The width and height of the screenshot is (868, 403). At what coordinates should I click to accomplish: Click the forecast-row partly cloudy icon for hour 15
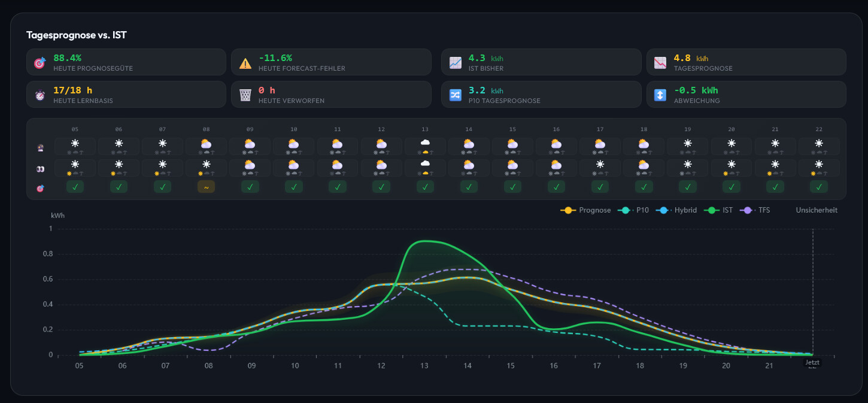tap(512, 143)
